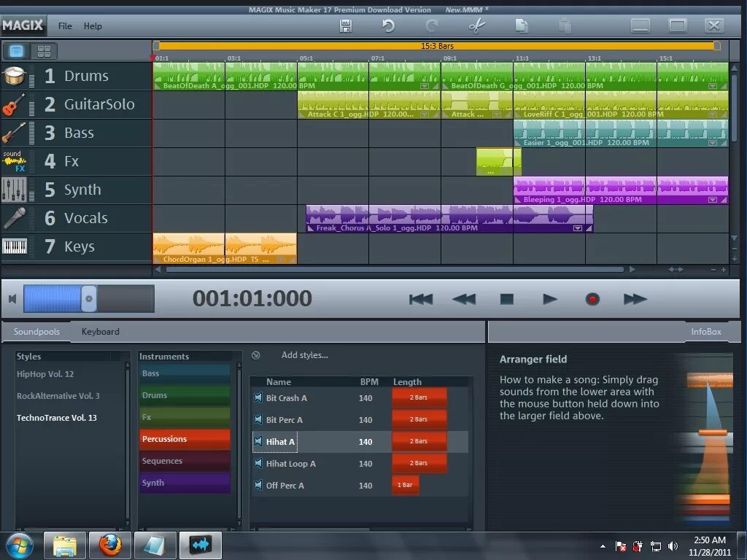Click the 15:3 Bars playback range bar
747x560 pixels.
pyautogui.click(x=437, y=46)
